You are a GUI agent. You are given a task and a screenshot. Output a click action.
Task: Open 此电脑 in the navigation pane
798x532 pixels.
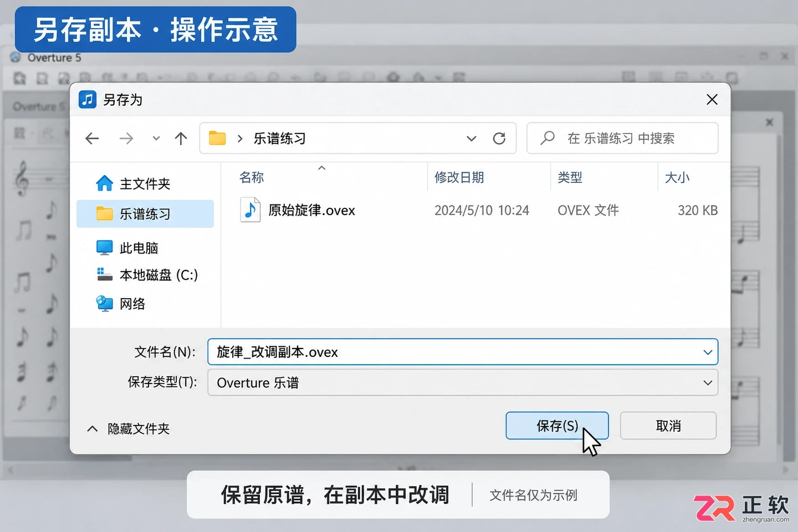(x=127, y=248)
